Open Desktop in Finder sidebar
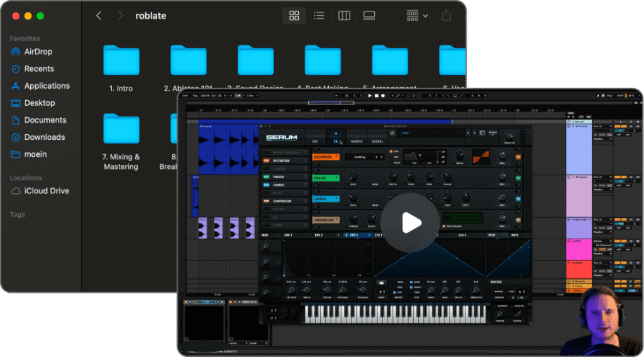This screenshot has width=644, height=357. [x=33, y=103]
